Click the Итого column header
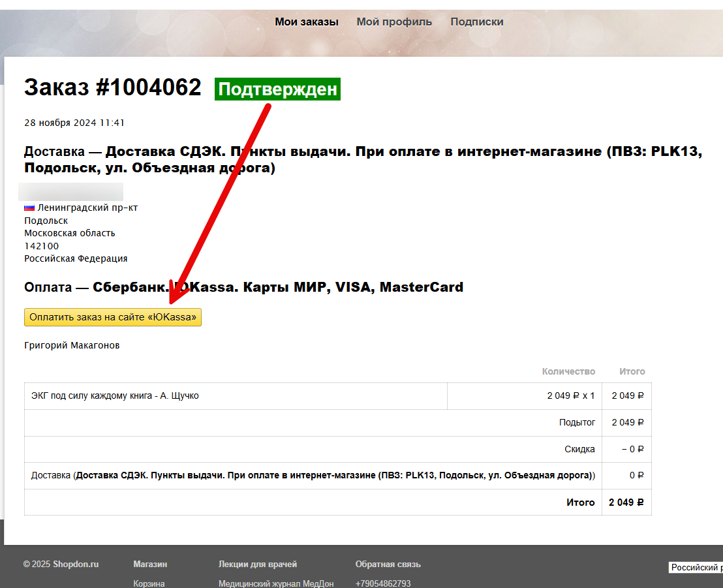This screenshot has width=723, height=588. pos(632,371)
